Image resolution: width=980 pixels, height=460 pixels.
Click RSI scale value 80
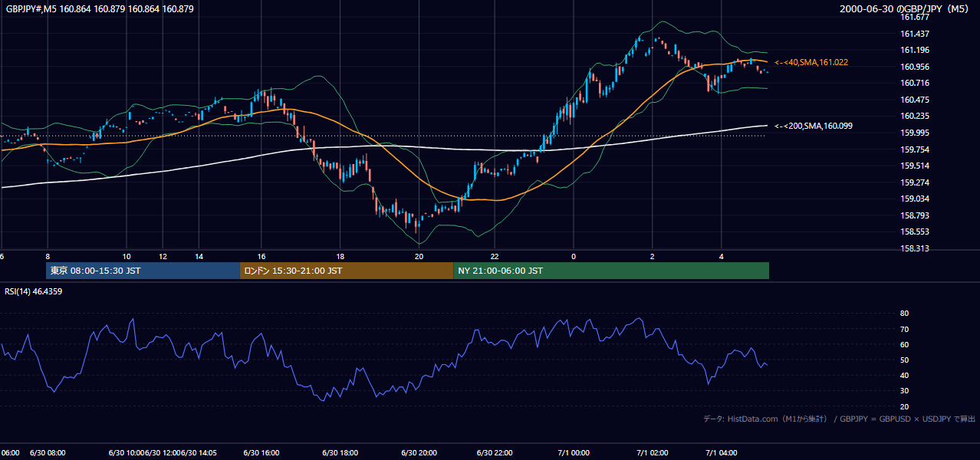click(x=904, y=314)
